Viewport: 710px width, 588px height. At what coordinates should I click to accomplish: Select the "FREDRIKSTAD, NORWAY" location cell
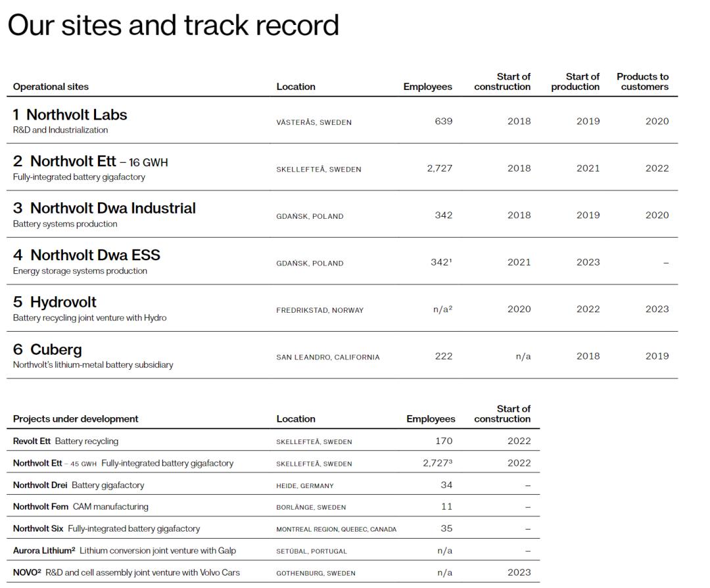coord(319,311)
